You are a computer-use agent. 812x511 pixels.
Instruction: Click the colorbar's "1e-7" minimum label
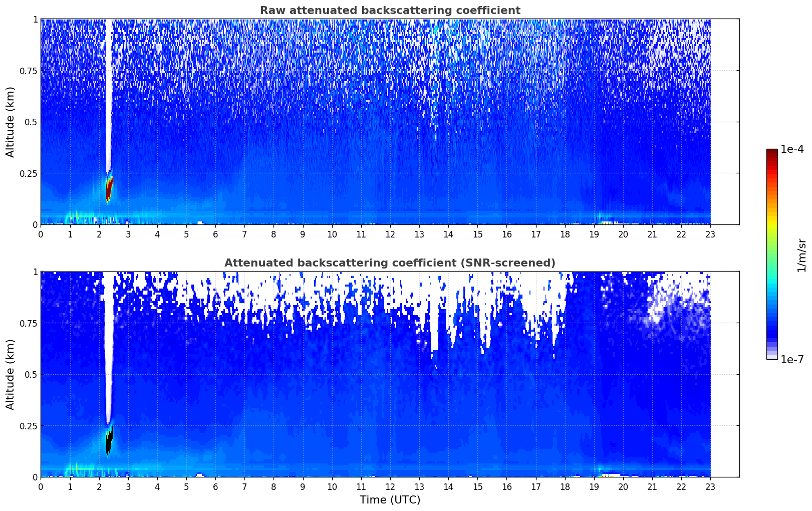792,359
